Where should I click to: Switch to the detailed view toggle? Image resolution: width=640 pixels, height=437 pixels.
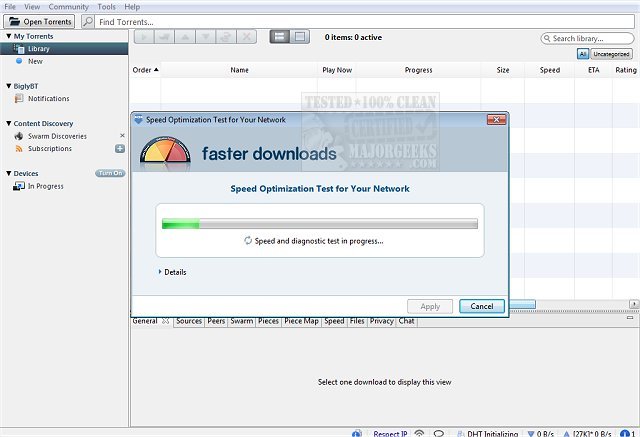(x=299, y=37)
